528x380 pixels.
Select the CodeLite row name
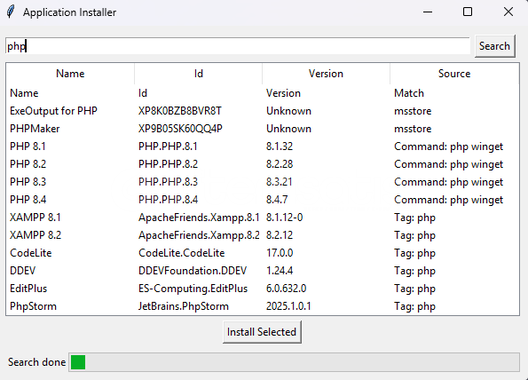pos(31,253)
